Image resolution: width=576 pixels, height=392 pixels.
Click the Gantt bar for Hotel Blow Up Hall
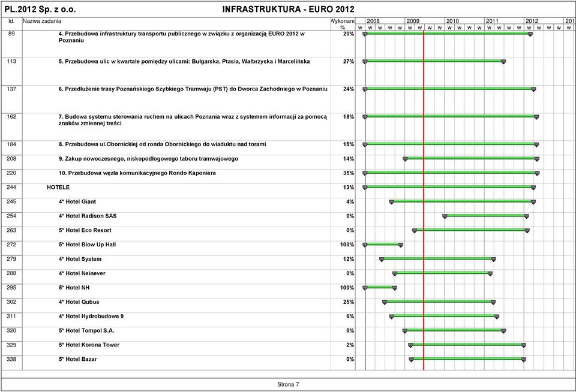pyautogui.click(x=383, y=245)
